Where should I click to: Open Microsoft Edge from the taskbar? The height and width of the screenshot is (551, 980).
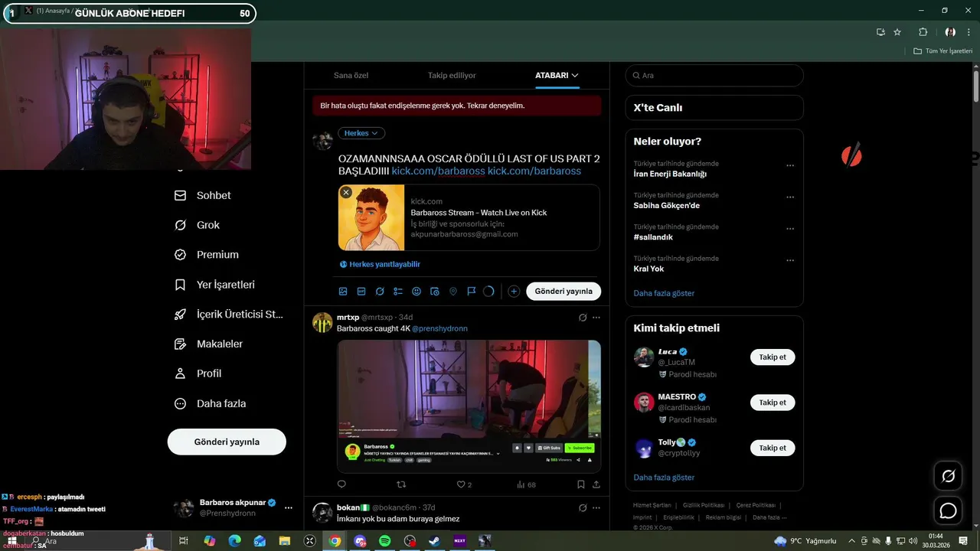234,541
